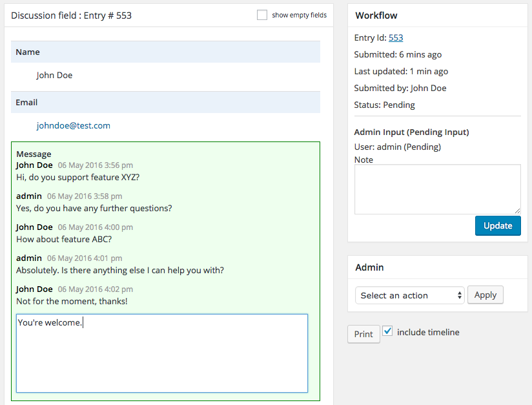532x405 pixels.
Task: Click the Name field label row
Action: tap(165, 52)
